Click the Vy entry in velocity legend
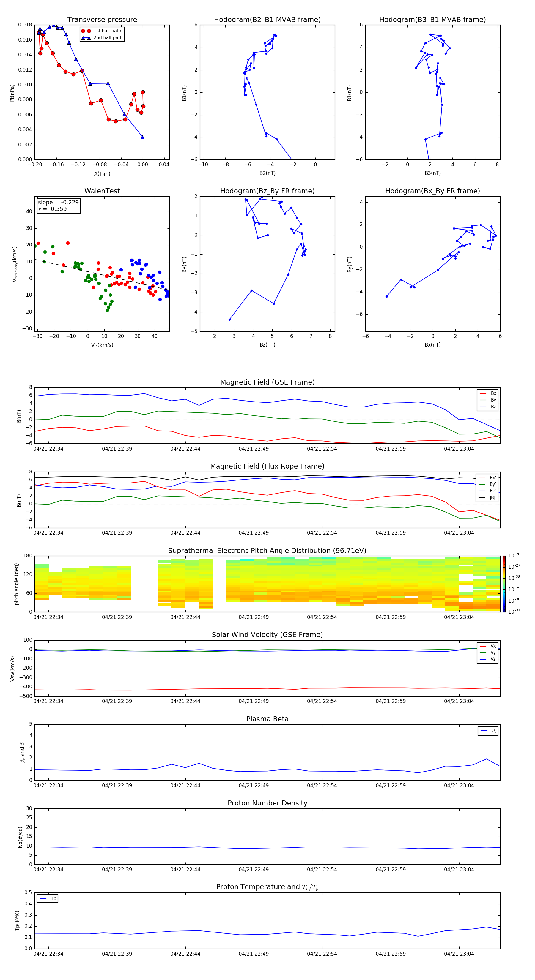535x980 pixels. tap(488, 652)
